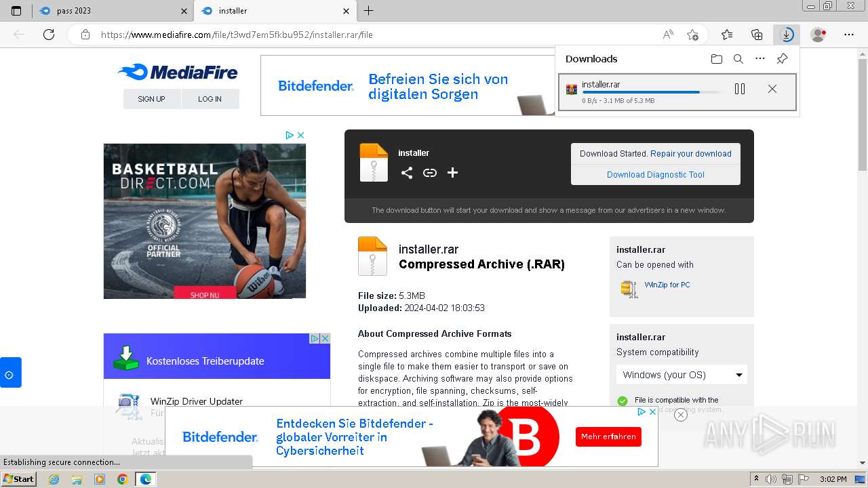This screenshot has height=488, width=868.
Task: Open browser Collections
Action: (x=757, y=35)
